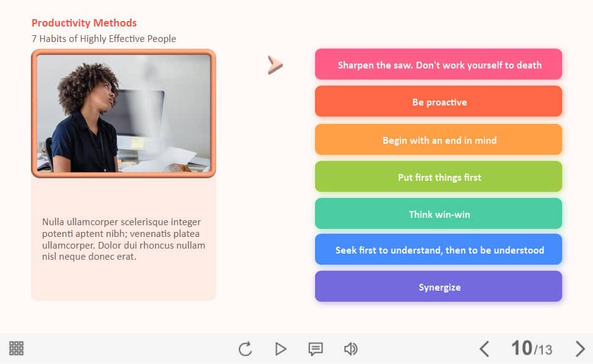Go to previous slide arrow
The image size is (593, 364).
click(x=484, y=349)
